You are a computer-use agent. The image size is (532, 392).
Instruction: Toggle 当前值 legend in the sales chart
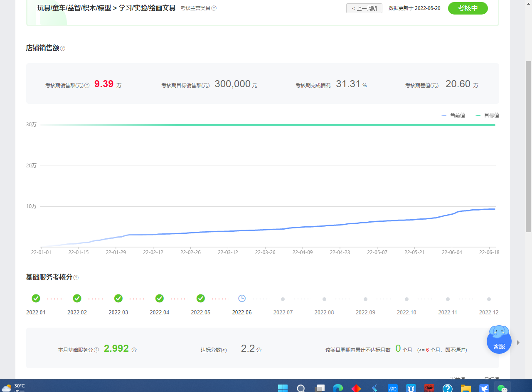pyautogui.click(x=453, y=115)
